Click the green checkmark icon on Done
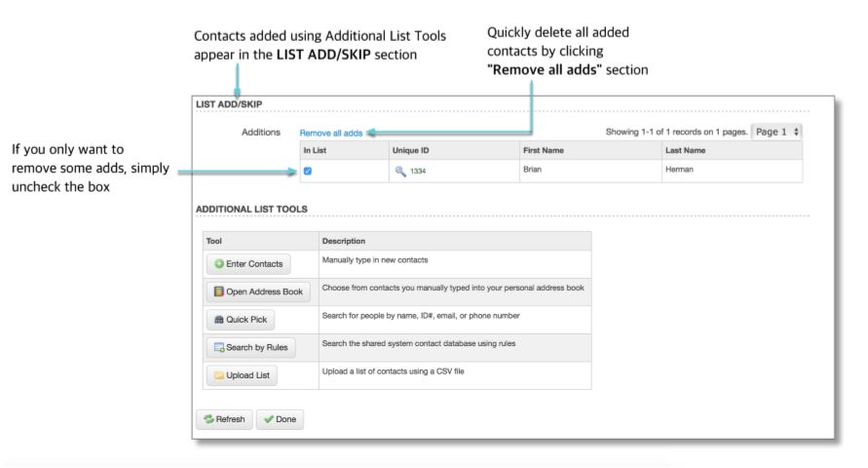868x468 pixels. [x=269, y=419]
